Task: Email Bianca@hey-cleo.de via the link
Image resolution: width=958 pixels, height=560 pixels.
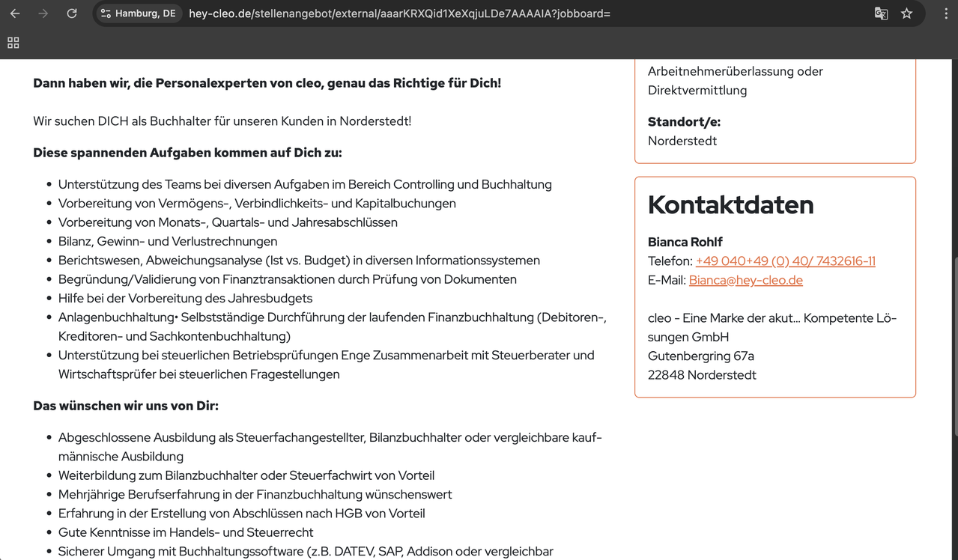Action: tap(745, 280)
